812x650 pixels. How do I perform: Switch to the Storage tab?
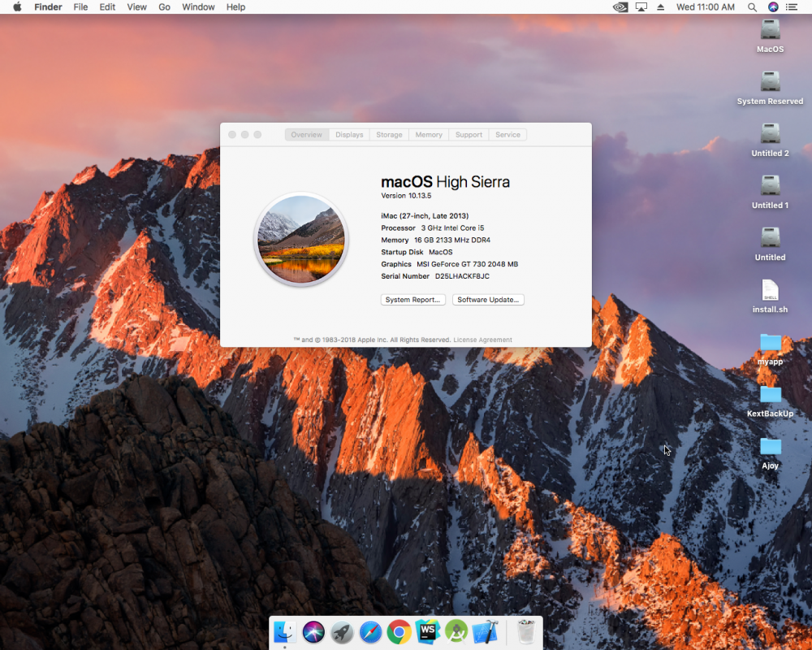pos(390,135)
